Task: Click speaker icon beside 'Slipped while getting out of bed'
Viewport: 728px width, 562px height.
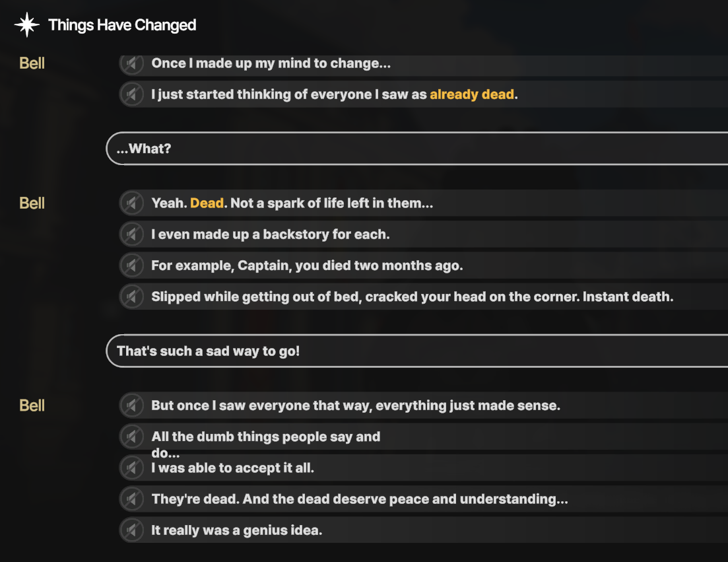Action: [x=132, y=297]
